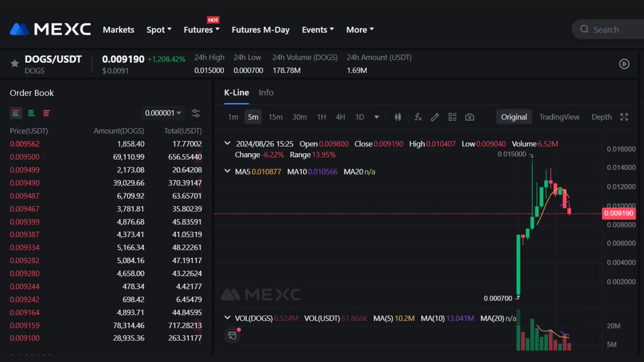Image resolution: width=644 pixels, height=362 pixels.
Task: Expand chart to fullscreen
Action: (x=624, y=117)
